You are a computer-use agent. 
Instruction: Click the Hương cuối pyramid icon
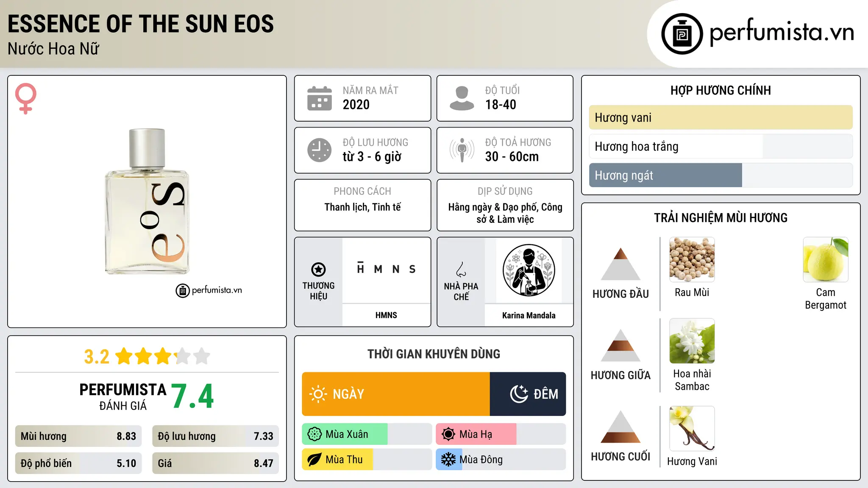[620, 427]
